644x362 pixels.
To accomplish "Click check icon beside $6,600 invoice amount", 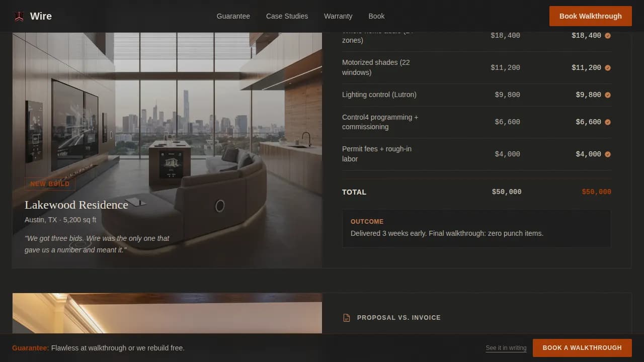I will point(608,122).
